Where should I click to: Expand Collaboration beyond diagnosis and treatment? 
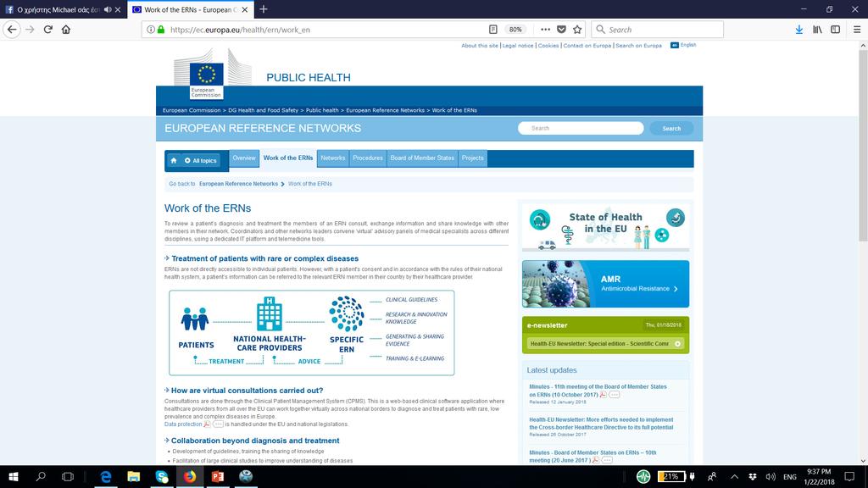pos(254,441)
